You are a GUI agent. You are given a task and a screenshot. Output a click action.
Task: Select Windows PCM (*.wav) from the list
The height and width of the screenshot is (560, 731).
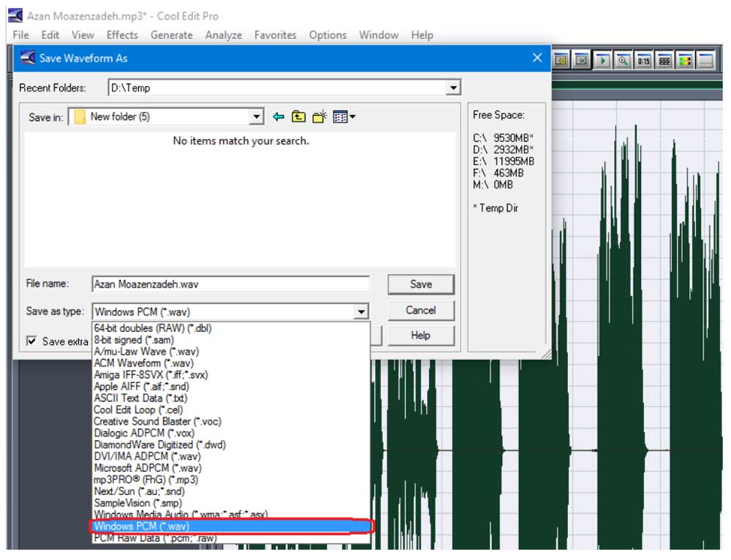coord(143,526)
